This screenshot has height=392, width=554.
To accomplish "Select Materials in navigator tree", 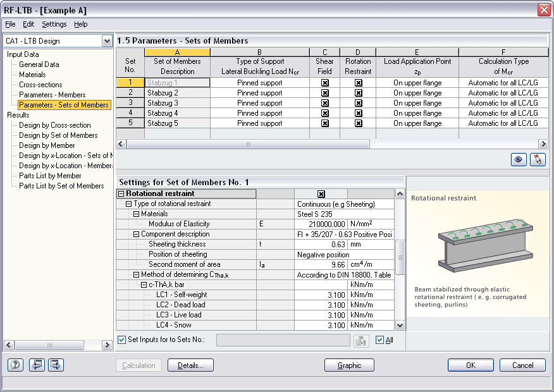I will coord(32,75).
